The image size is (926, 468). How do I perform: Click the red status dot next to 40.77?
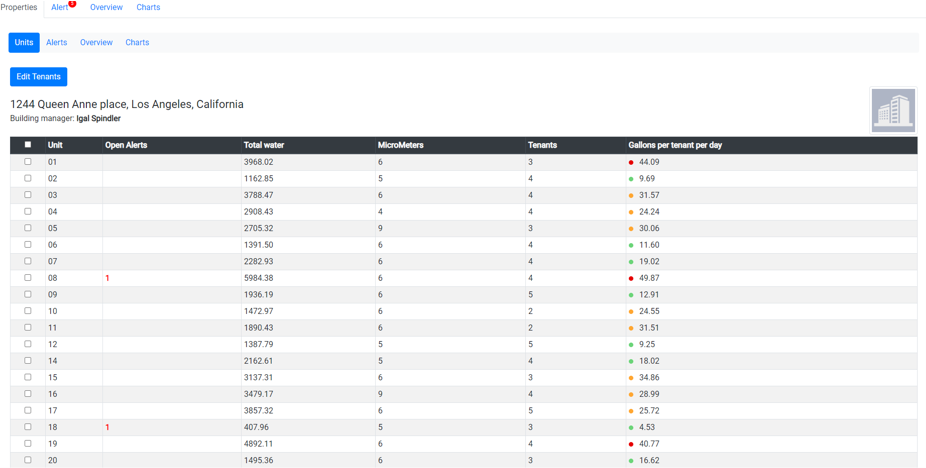pyautogui.click(x=631, y=444)
